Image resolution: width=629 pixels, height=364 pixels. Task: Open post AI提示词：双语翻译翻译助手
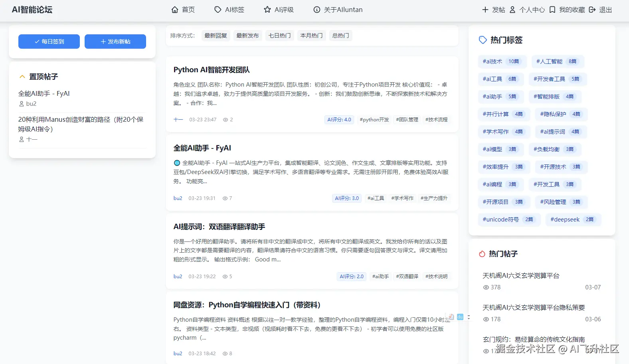pyautogui.click(x=219, y=227)
